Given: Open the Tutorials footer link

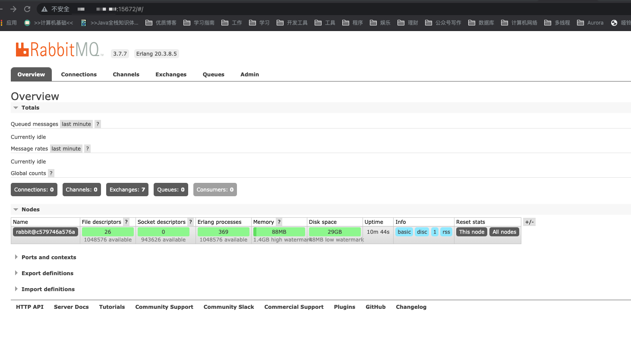Looking at the screenshot, I should 112,307.
